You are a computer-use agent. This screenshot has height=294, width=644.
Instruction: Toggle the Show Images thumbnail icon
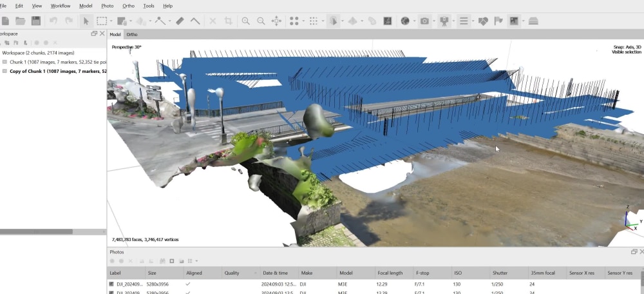click(514, 21)
